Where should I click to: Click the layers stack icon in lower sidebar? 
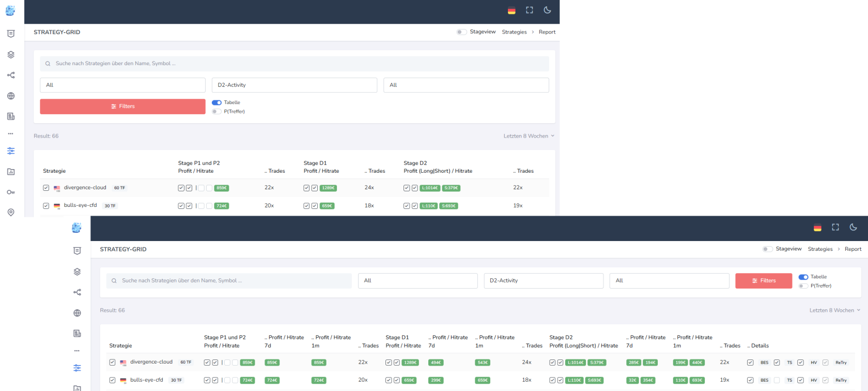point(77,272)
